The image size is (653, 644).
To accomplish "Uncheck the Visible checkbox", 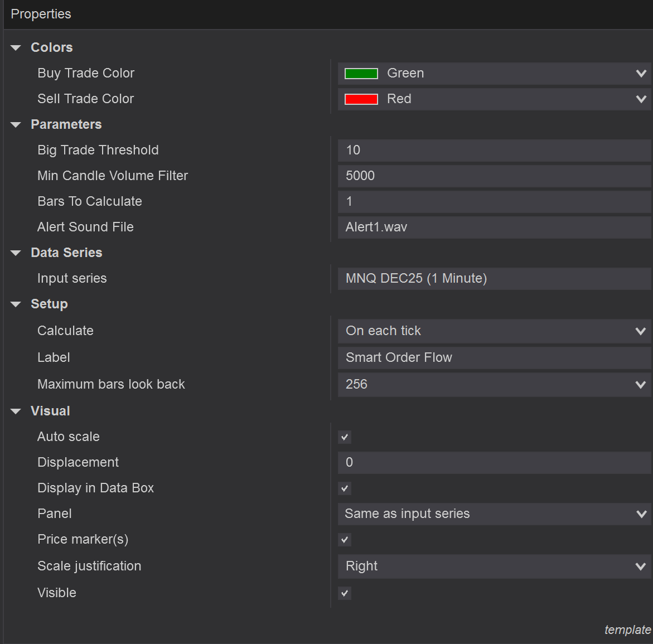I will (345, 593).
